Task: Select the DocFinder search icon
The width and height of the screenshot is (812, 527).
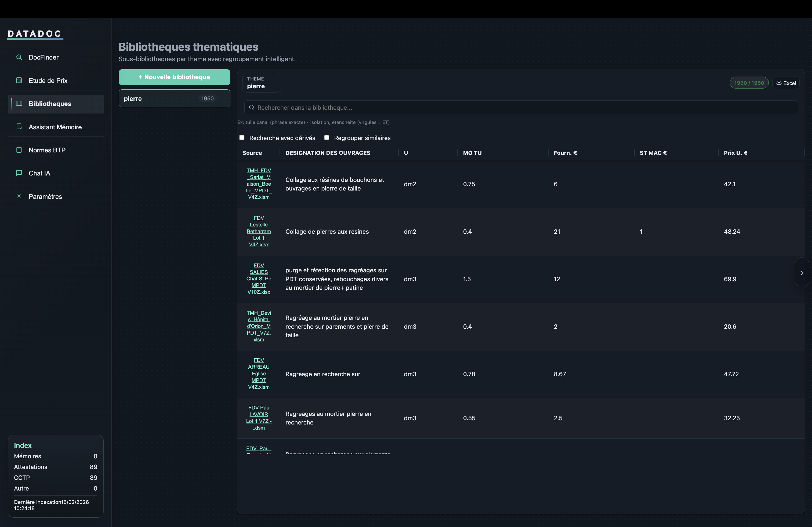Action: click(19, 57)
